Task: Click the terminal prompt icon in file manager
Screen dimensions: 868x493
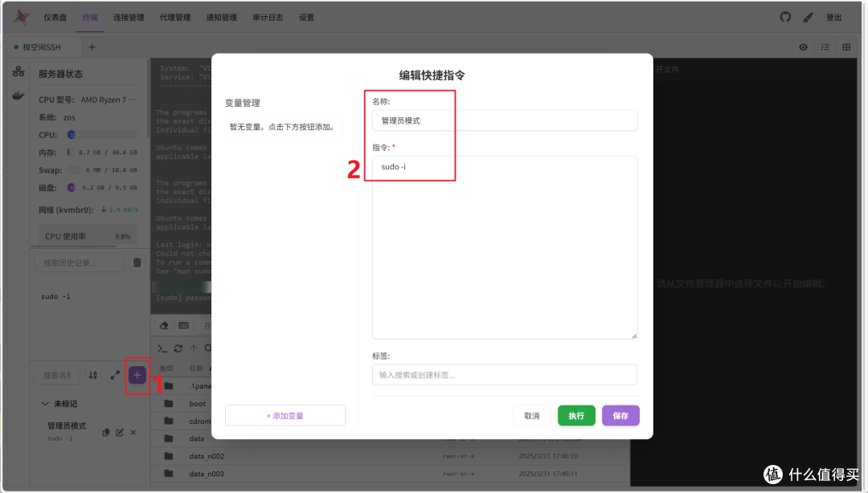Action: coord(162,348)
